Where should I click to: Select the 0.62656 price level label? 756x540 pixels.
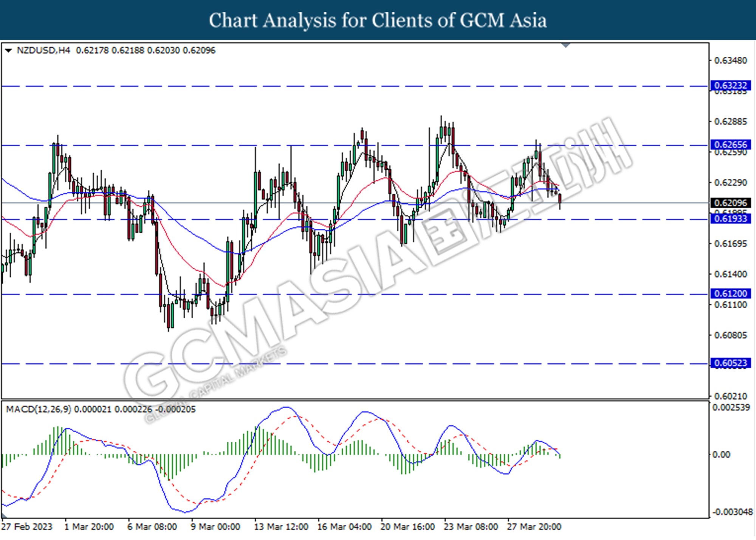pos(730,144)
